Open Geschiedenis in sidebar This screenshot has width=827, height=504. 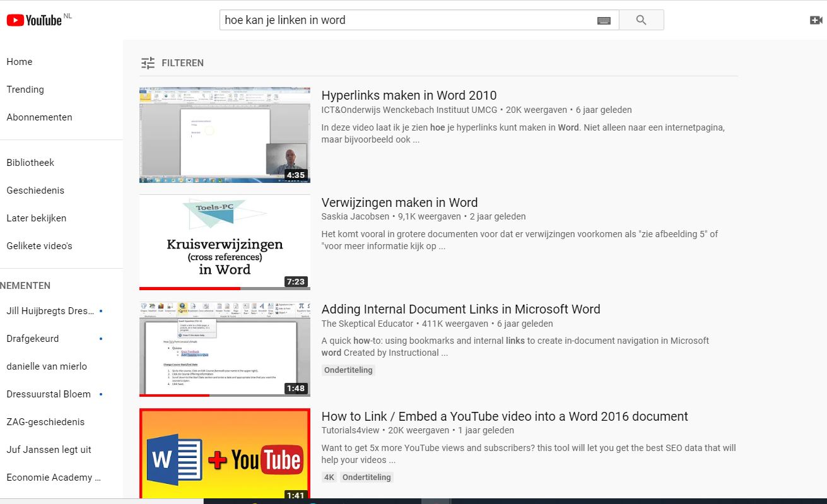click(x=35, y=190)
